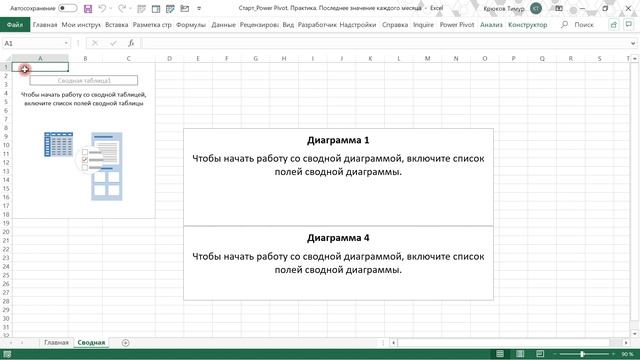This screenshot has width=640, height=360.
Task: Switch to the Формулы ribbon tab
Action: tap(191, 24)
